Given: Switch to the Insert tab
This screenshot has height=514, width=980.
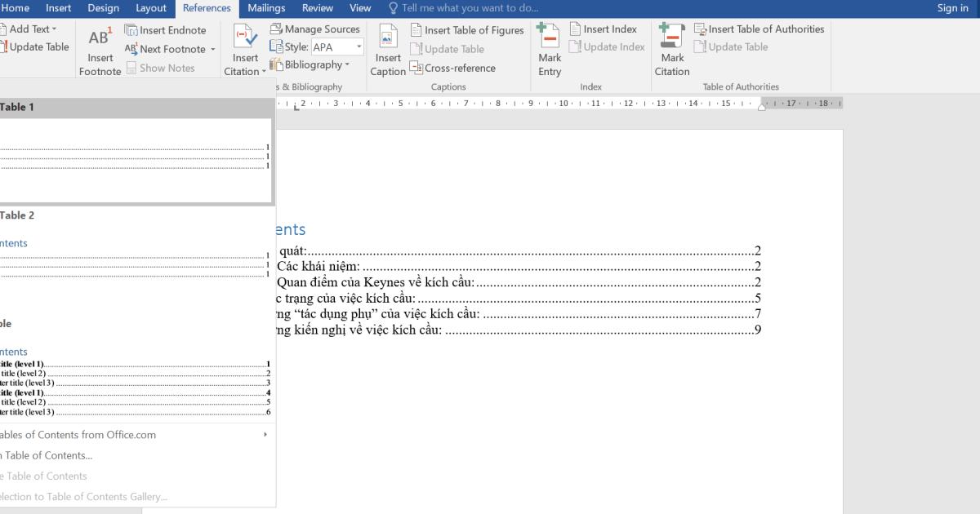Looking at the screenshot, I should 58,8.
